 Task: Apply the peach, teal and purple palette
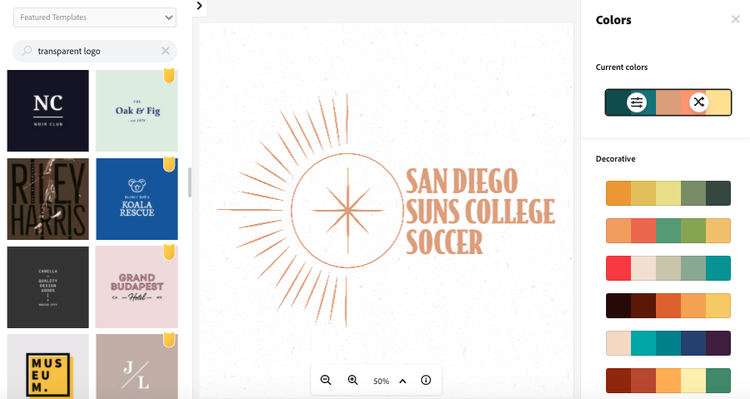668,343
